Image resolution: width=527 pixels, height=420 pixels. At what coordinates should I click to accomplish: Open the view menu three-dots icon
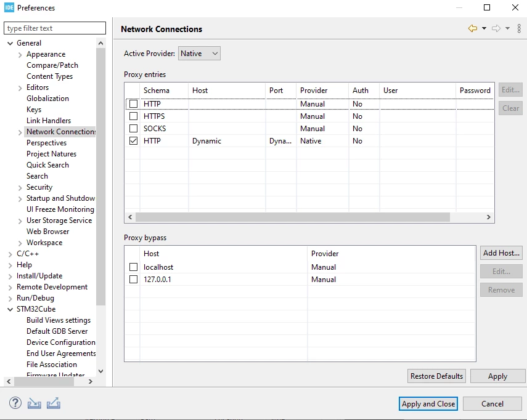pos(519,28)
